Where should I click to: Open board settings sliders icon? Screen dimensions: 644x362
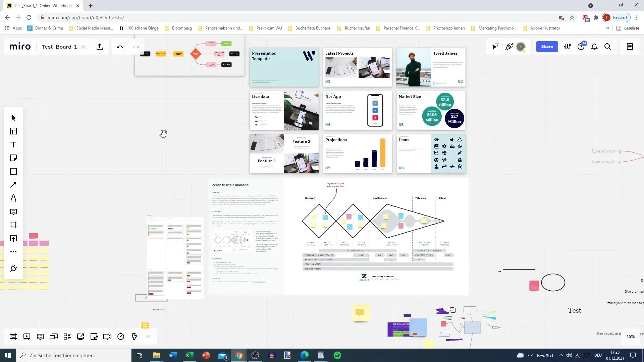pyautogui.click(x=568, y=47)
